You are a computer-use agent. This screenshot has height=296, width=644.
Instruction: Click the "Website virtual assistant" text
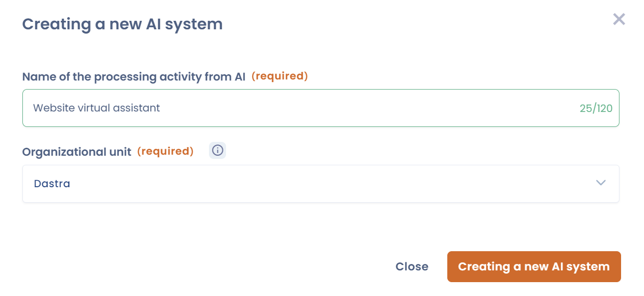(x=96, y=108)
